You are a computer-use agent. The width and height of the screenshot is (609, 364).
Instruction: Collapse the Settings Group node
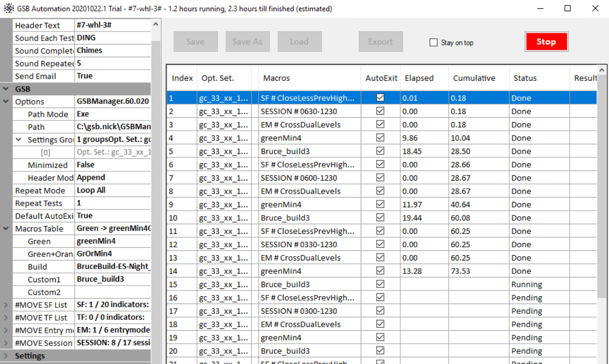(18, 139)
